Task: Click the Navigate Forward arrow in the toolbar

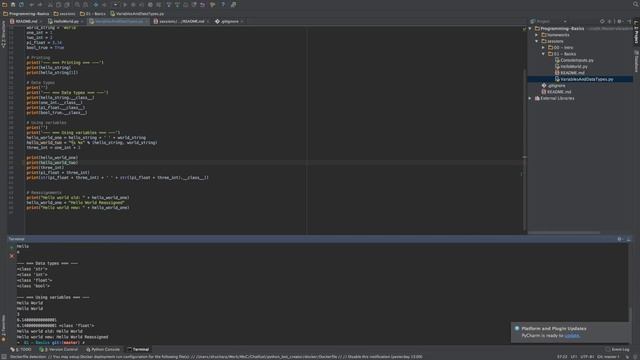Action: click(104, 4)
